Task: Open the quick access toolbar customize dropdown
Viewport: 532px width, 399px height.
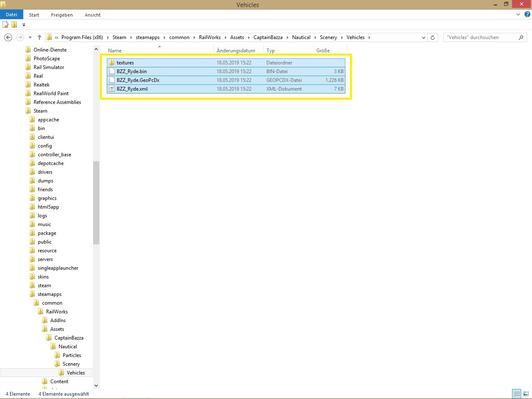Action: coord(24,25)
